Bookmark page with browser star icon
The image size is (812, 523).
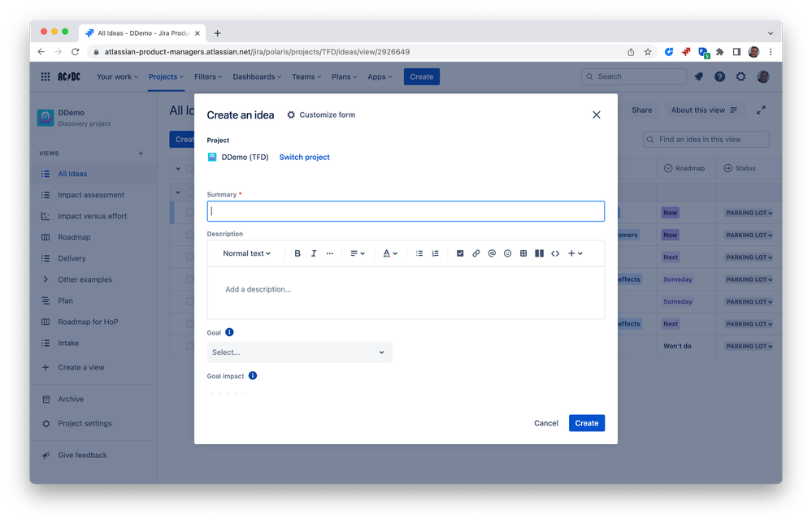coord(647,52)
